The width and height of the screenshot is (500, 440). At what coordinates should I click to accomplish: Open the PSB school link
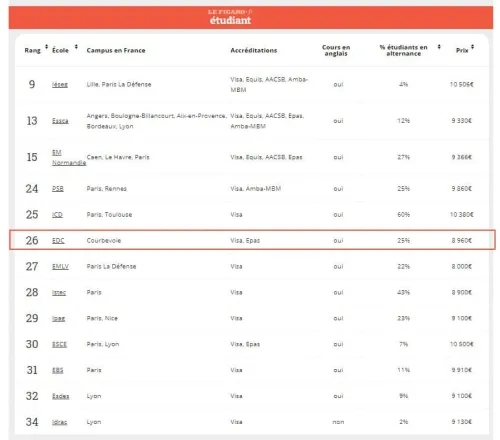(x=58, y=189)
